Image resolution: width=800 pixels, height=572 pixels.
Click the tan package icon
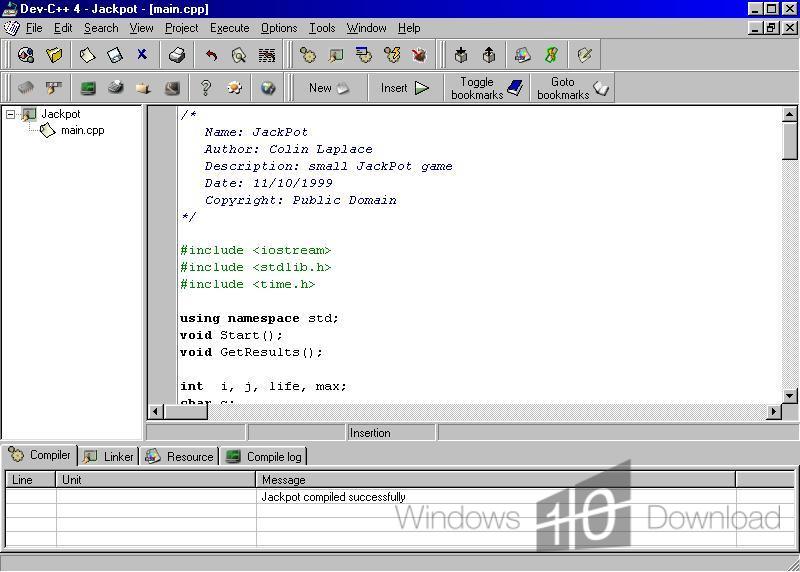coord(143,88)
